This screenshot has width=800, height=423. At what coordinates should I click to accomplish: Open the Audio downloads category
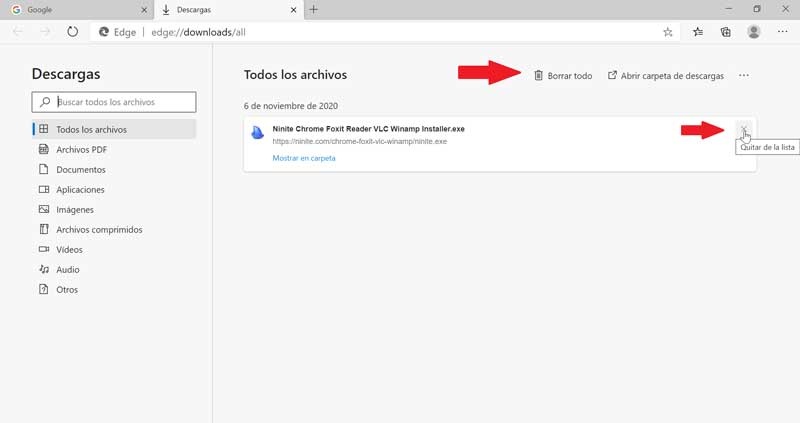point(114,269)
